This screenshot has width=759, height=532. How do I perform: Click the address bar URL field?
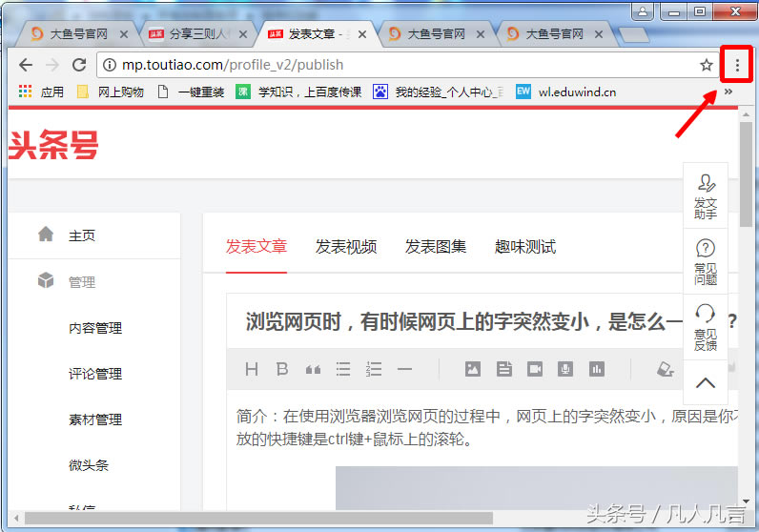(x=400, y=65)
